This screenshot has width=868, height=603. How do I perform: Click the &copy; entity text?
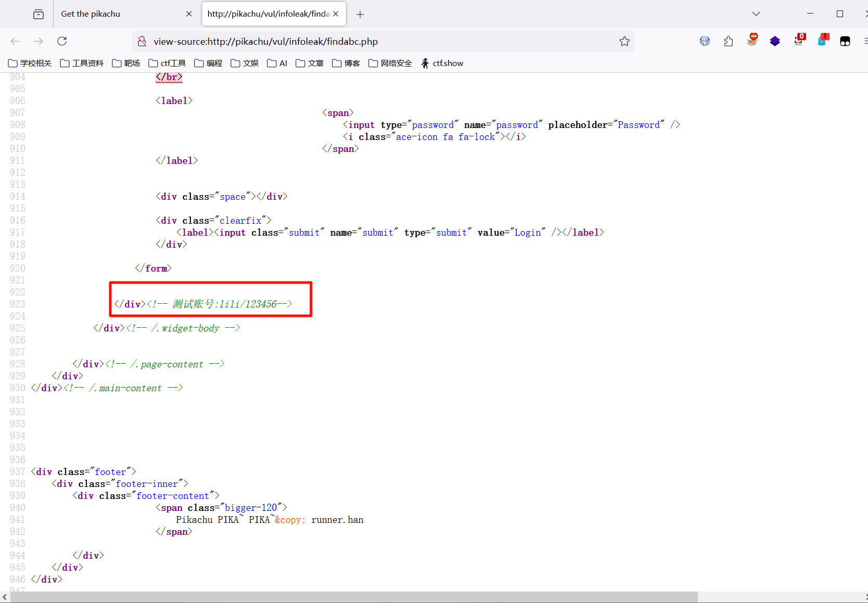tap(290, 520)
